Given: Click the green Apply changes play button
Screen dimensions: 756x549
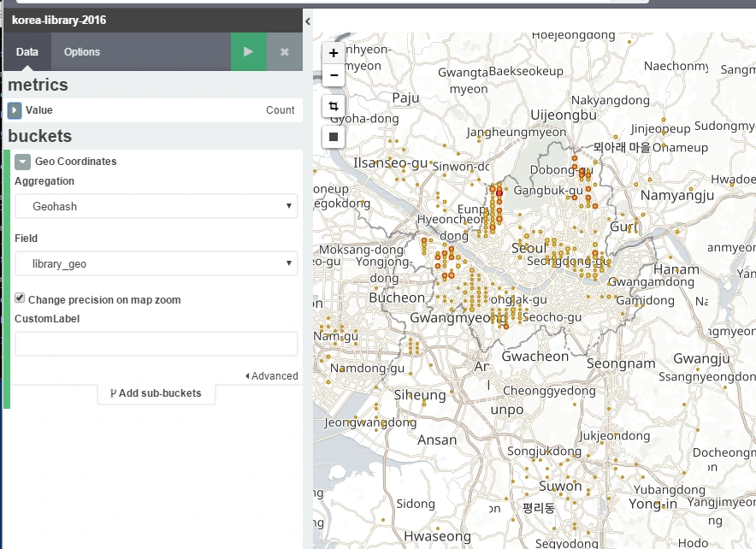Looking at the screenshot, I should pyautogui.click(x=248, y=52).
